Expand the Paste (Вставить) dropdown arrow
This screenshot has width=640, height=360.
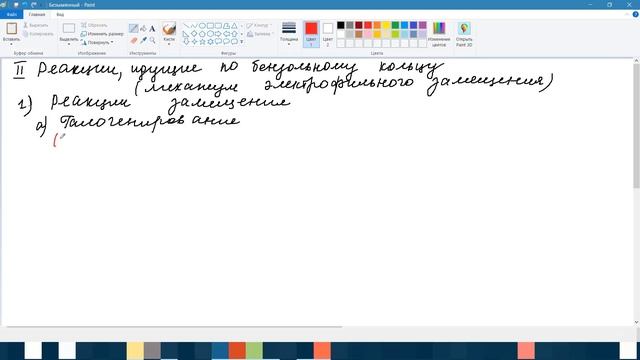coord(11,44)
